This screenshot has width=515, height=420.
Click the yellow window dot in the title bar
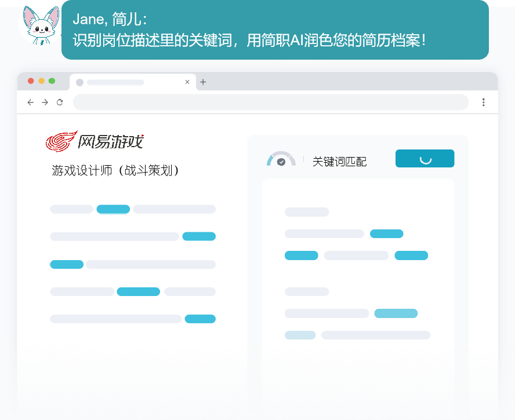(x=41, y=81)
